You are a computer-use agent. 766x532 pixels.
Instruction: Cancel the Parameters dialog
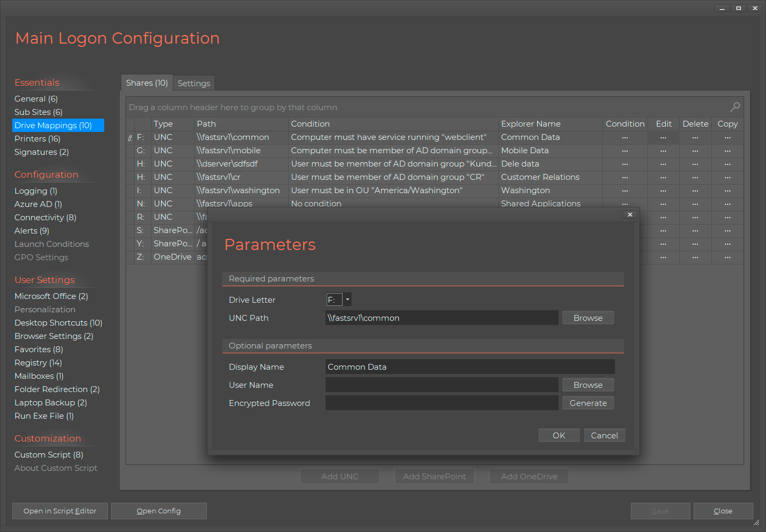(x=604, y=435)
